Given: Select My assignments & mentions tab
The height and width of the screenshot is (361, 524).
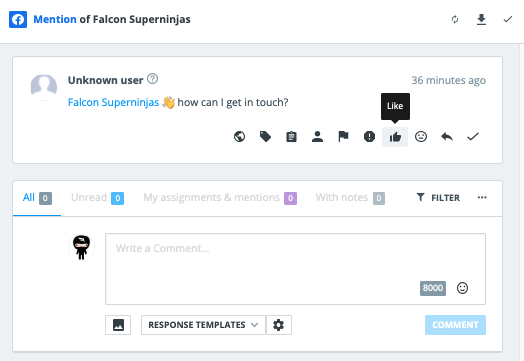Looking at the screenshot, I should pyautogui.click(x=220, y=198).
